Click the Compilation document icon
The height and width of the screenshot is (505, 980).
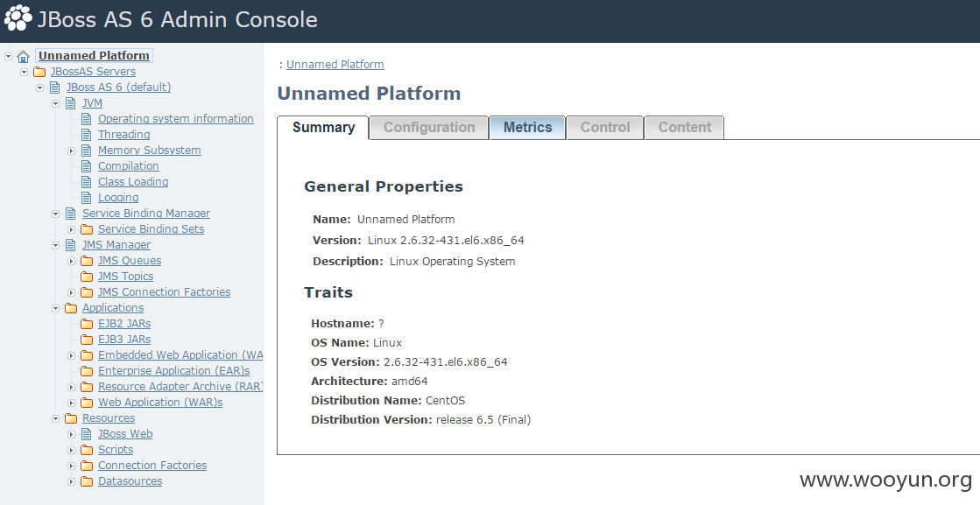[x=86, y=166]
